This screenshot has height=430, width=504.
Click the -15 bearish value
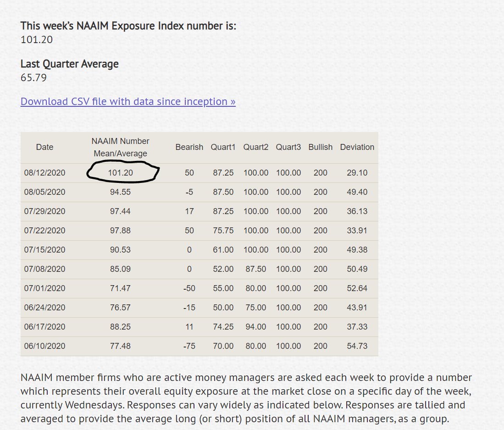coord(189,308)
